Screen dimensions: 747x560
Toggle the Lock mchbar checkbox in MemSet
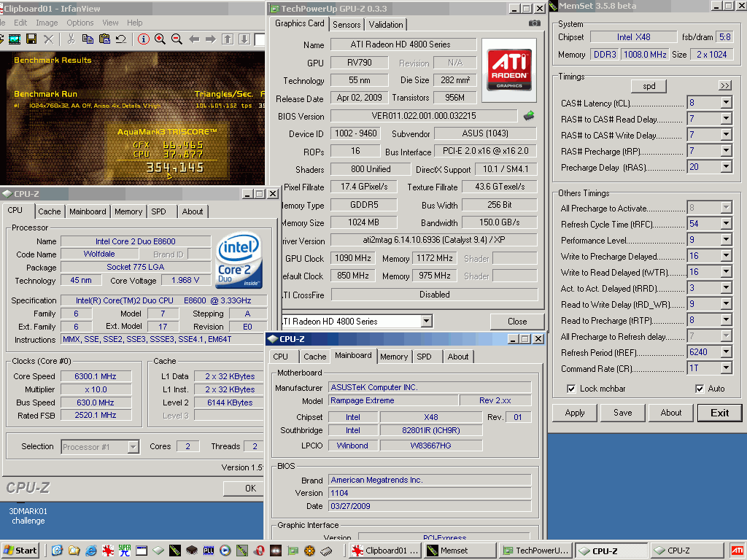tap(571, 389)
